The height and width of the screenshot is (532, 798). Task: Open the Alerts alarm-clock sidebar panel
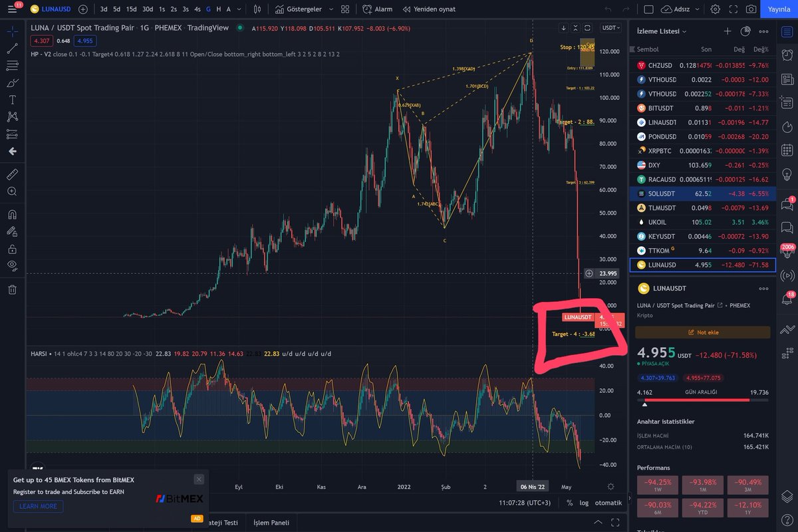[x=786, y=55]
